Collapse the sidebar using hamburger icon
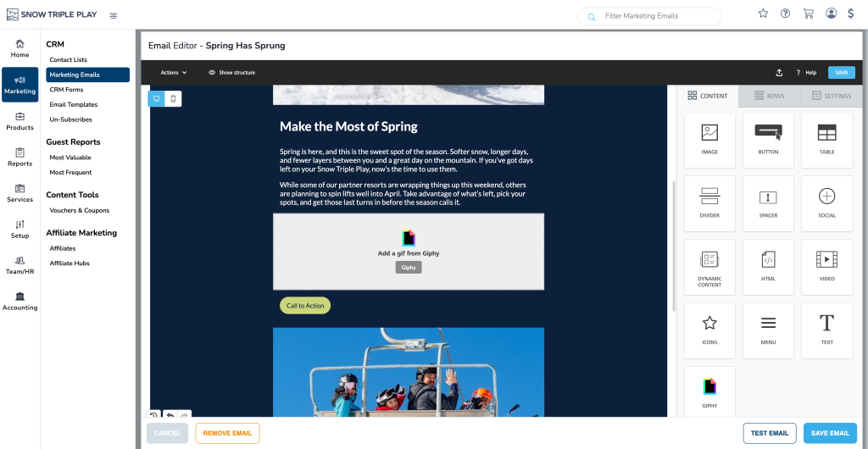Image resolution: width=868 pixels, height=449 pixels. [114, 15]
